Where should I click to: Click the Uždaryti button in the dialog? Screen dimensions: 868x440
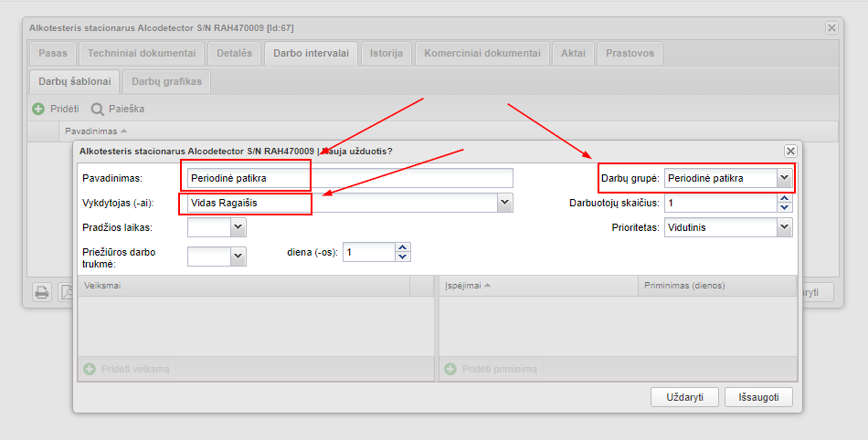pos(684,398)
